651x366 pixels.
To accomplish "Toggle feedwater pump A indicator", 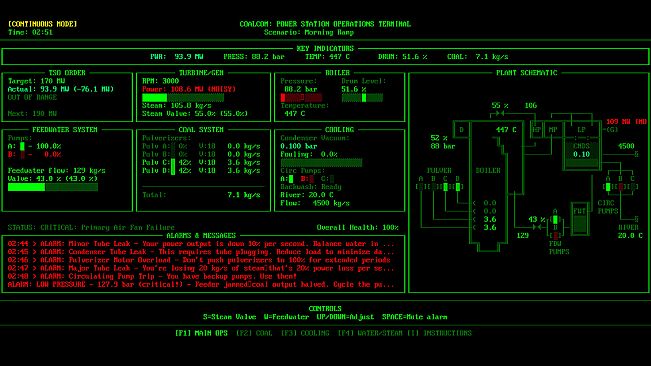I will (x=22, y=146).
